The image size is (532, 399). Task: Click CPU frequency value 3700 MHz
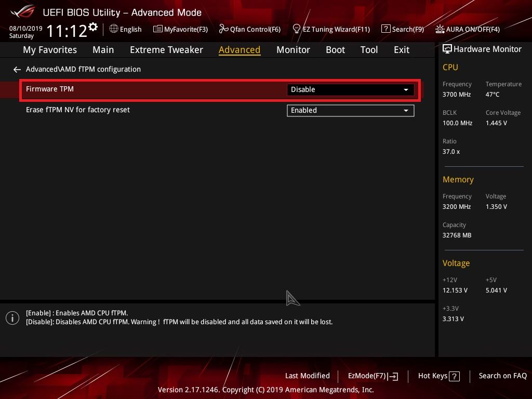456,95
